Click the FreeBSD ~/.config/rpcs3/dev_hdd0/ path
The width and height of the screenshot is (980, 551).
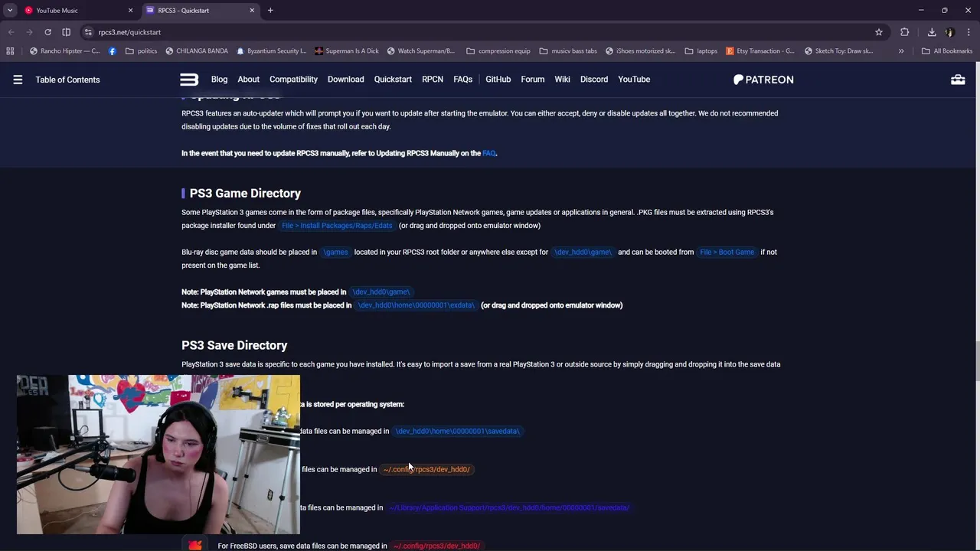[436, 546]
